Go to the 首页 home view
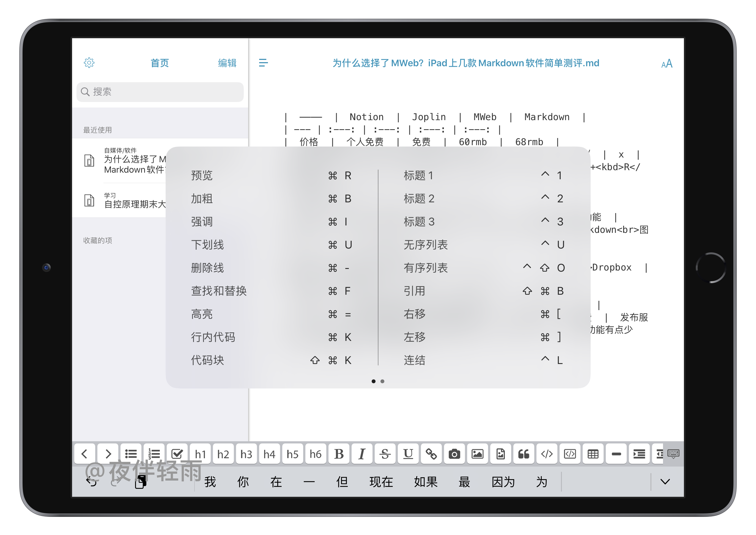Image resolution: width=756 pixels, height=535 pixels. [160, 63]
